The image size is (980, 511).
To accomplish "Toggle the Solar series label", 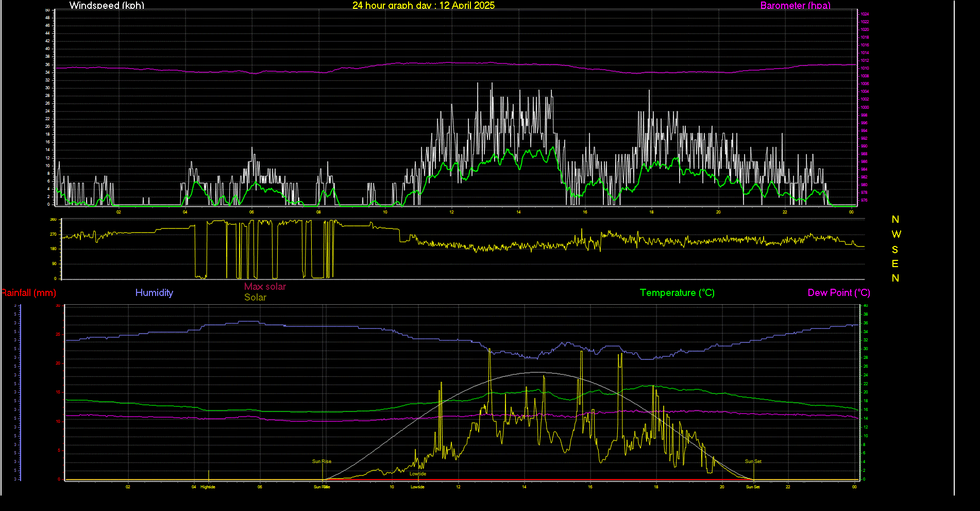I will point(255,298).
